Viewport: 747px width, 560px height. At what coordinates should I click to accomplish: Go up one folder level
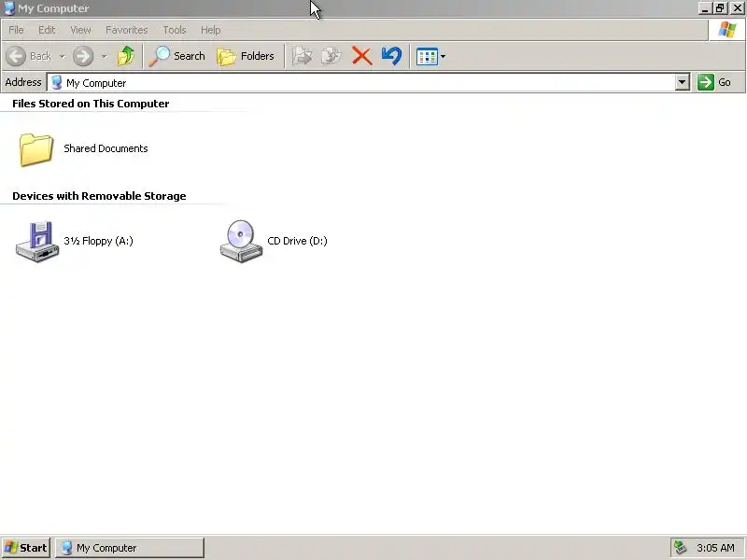click(x=126, y=56)
